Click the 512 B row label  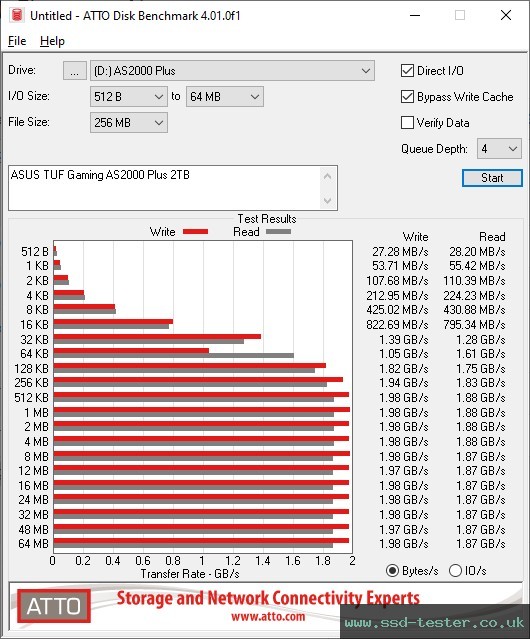35,252
